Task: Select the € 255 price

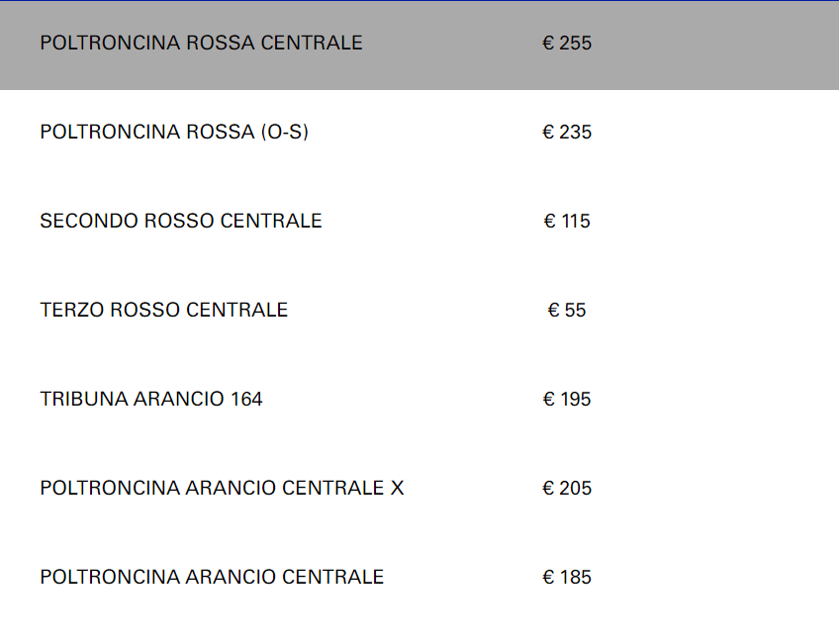Action: pos(567,44)
